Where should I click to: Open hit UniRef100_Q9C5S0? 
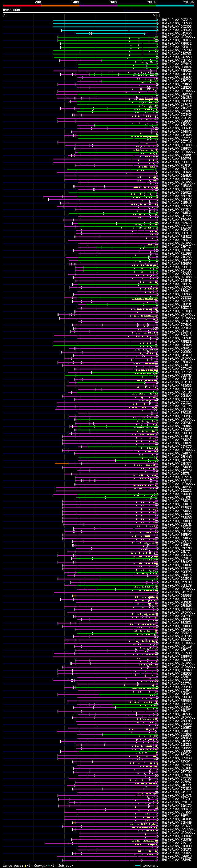coord(177,23)
